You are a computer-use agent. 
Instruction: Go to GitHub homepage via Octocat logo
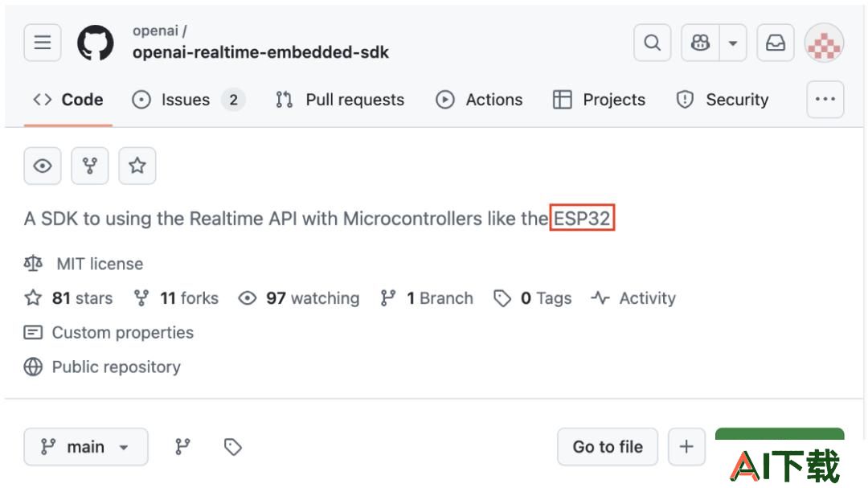click(x=95, y=43)
